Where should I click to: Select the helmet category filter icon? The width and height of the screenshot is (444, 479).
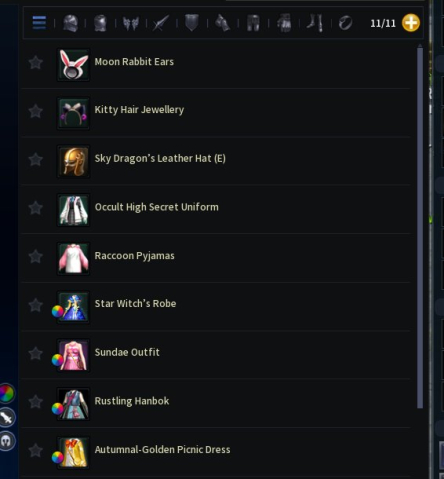coord(70,23)
